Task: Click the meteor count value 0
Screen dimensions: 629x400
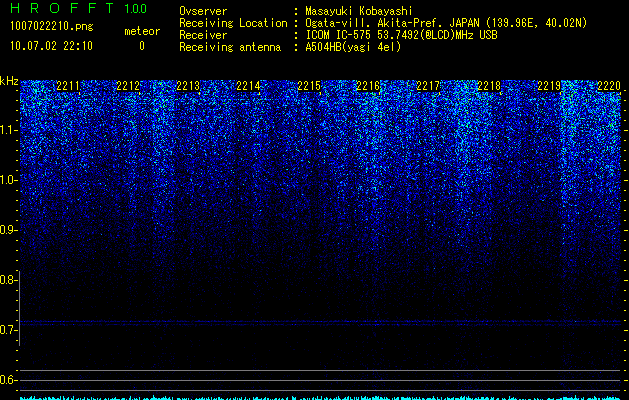Action: coord(142,46)
